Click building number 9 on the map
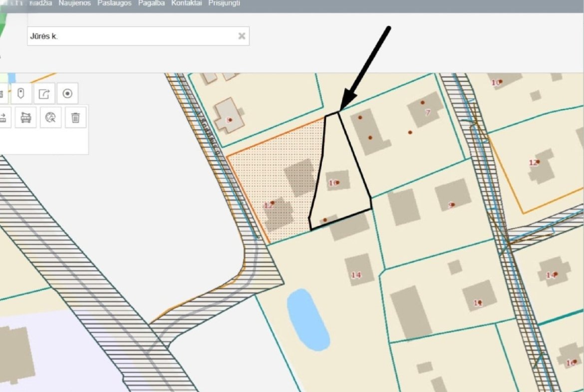This screenshot has height=392, width=584. coord(452,196)
